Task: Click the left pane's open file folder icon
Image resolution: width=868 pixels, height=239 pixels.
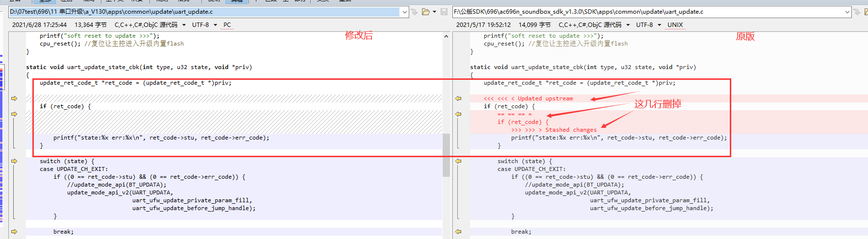Action: click(425, 12)
